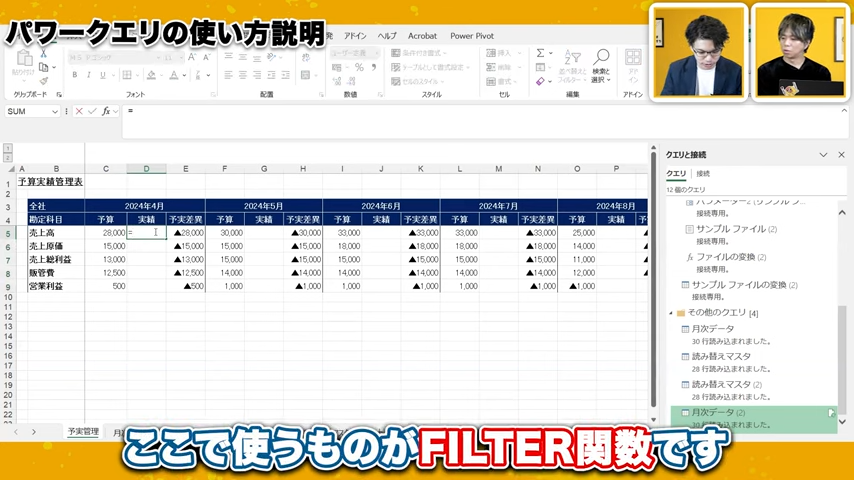Click the Font Color A button
Image resolution: width=854 pixels, height=480 pixels.
pyautogui.click(x=174, y=75)
